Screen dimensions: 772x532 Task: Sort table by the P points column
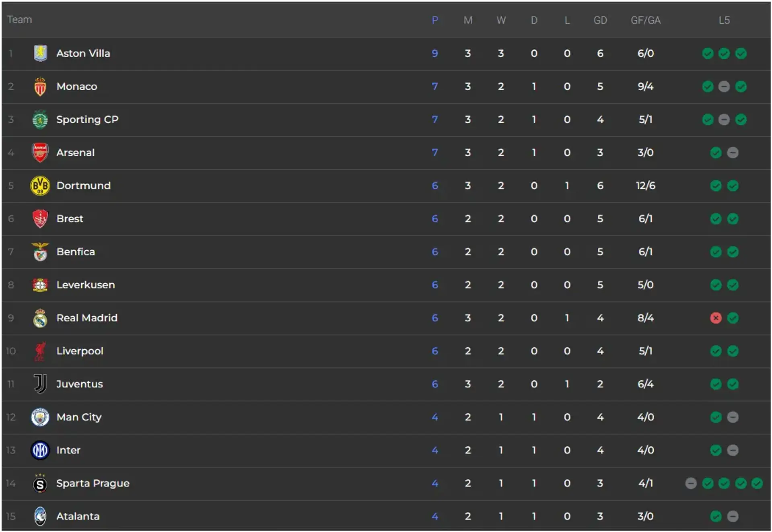(435, 20)
